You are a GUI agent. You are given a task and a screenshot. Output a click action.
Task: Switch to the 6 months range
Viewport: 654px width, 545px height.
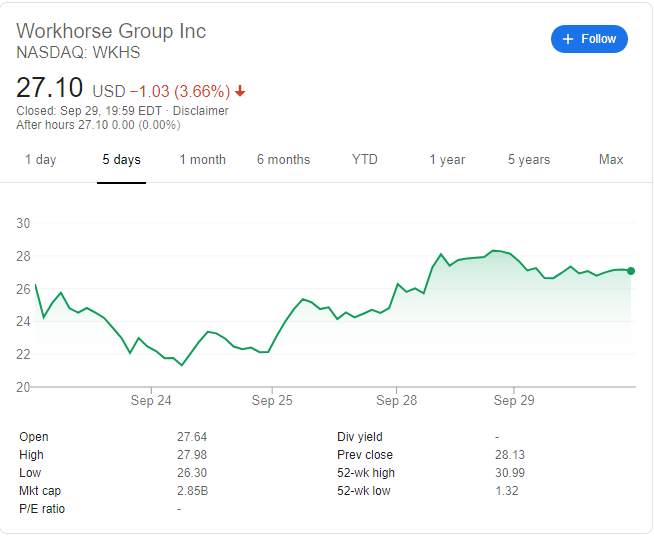(283, 160)
